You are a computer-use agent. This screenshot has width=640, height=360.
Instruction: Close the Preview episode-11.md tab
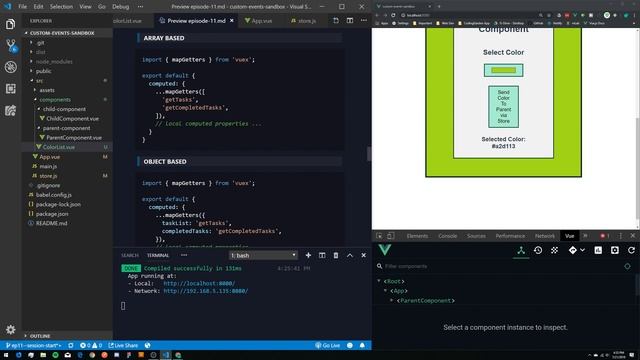pos(232,20)
